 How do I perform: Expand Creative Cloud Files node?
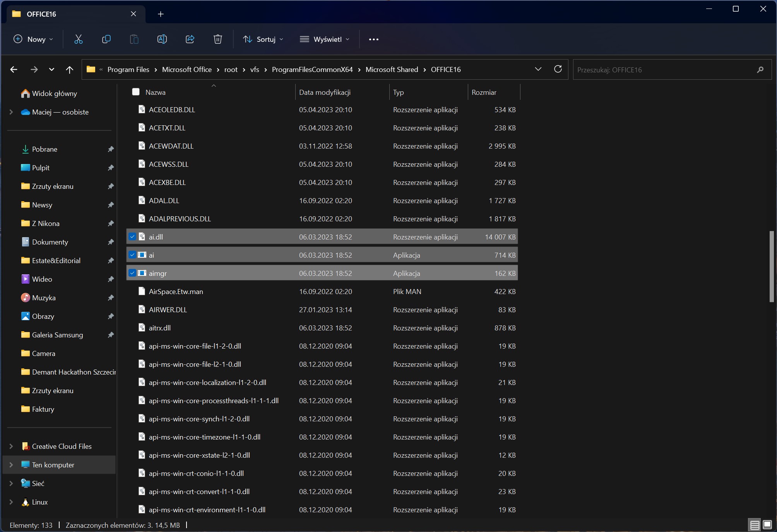click(x=11, y=446)
